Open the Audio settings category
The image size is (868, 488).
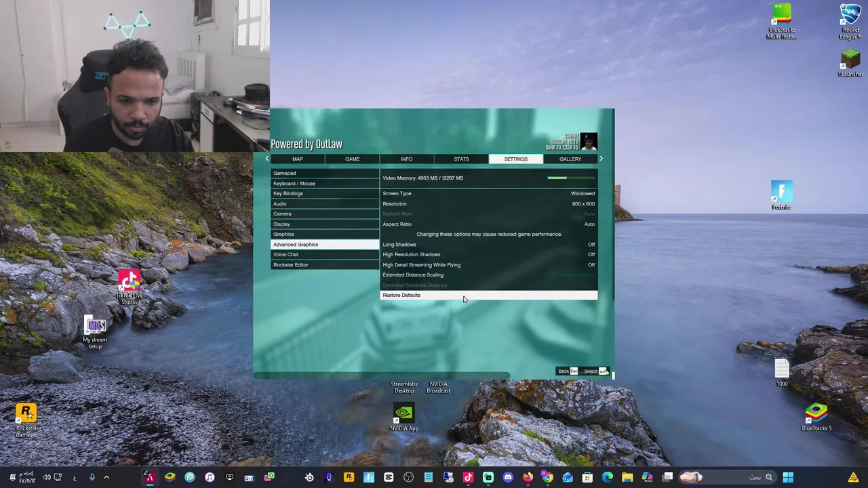[325, 204]
